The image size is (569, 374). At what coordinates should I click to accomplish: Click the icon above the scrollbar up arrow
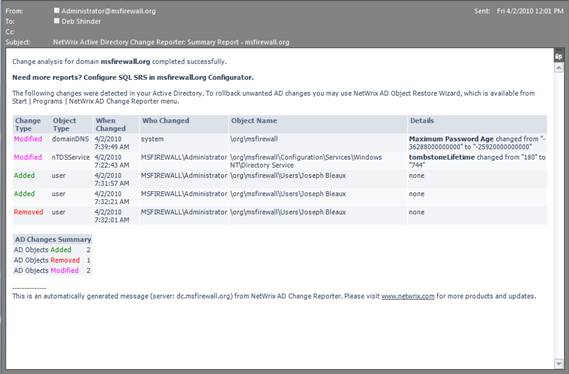tap(559, 57)
